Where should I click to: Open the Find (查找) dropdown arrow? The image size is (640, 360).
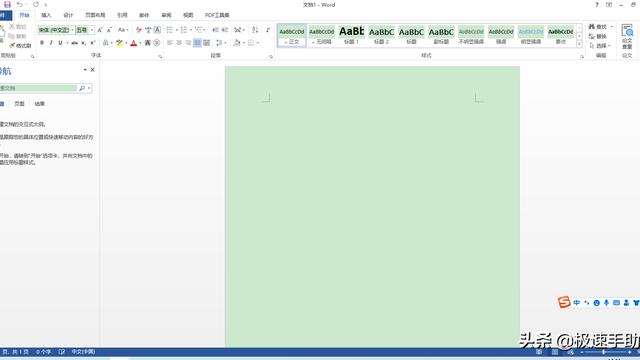click(x=611, y=27)
